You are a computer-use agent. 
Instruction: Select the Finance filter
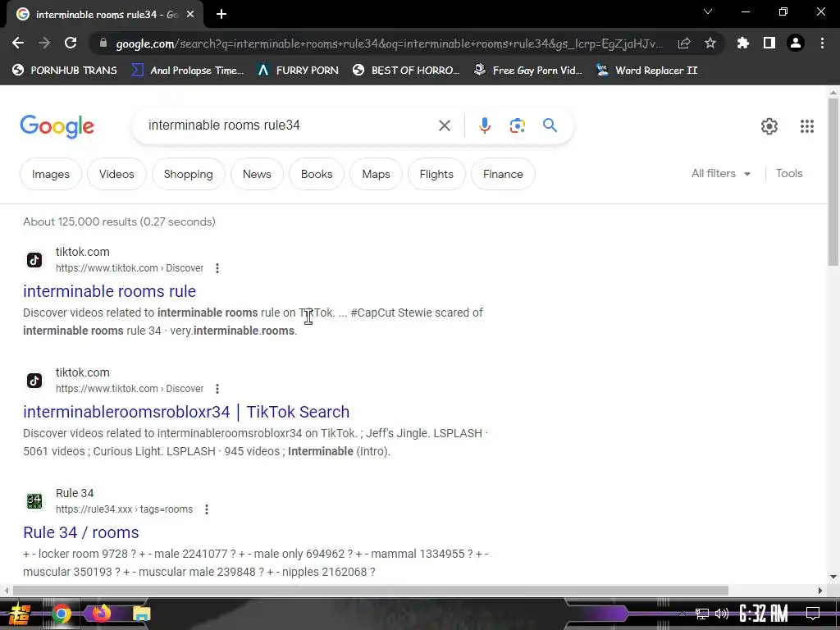[503, 174]
